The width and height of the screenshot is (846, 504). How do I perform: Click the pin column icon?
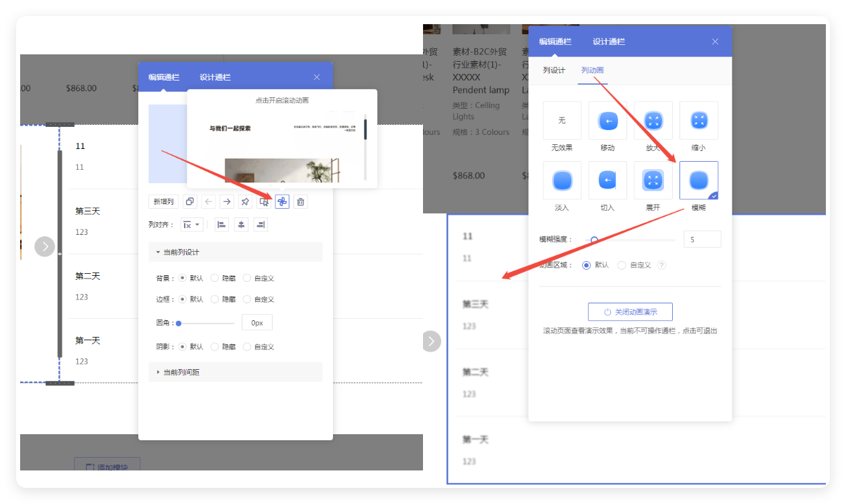(x=245, y=202)
